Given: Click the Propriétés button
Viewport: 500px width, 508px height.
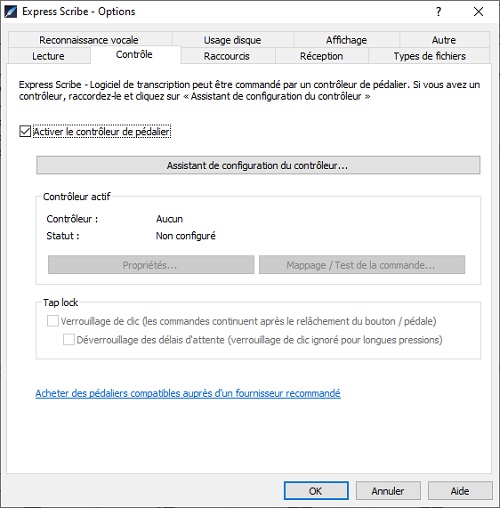Looking at the screenshot, I should click(151, 265).
